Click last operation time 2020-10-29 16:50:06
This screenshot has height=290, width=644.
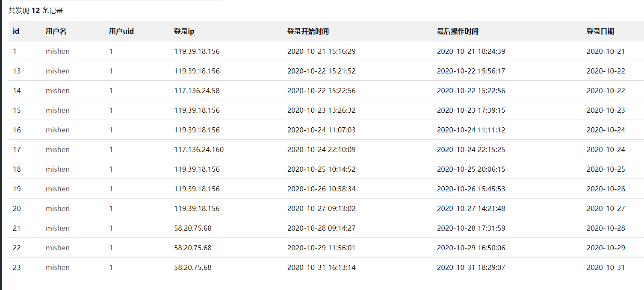click(x=471, y=248)
